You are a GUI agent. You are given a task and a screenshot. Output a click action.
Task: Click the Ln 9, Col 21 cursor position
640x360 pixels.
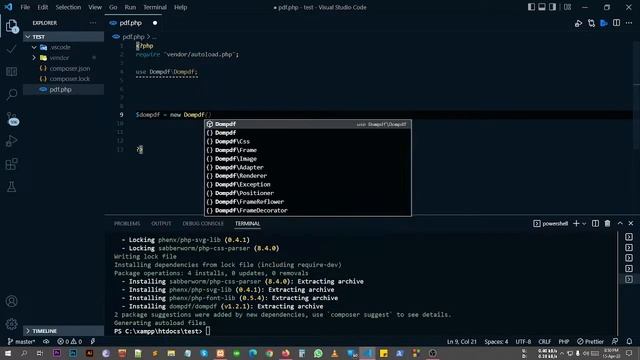[462, 341]
